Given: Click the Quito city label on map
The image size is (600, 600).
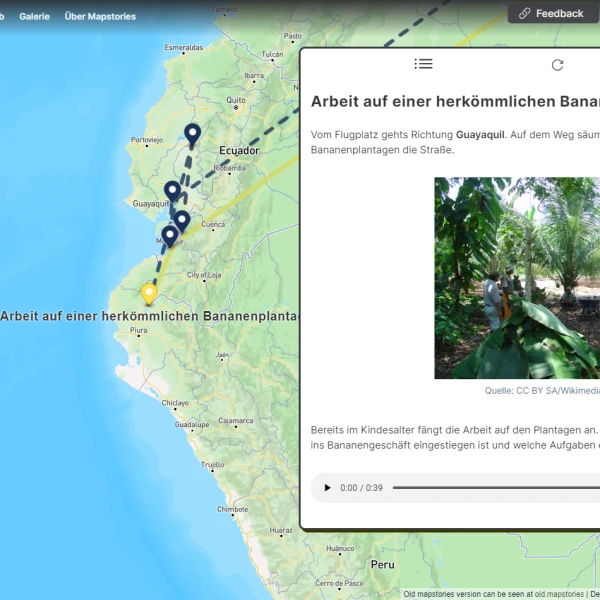Looking at the screenshot, I should click(x=236, y=100).
